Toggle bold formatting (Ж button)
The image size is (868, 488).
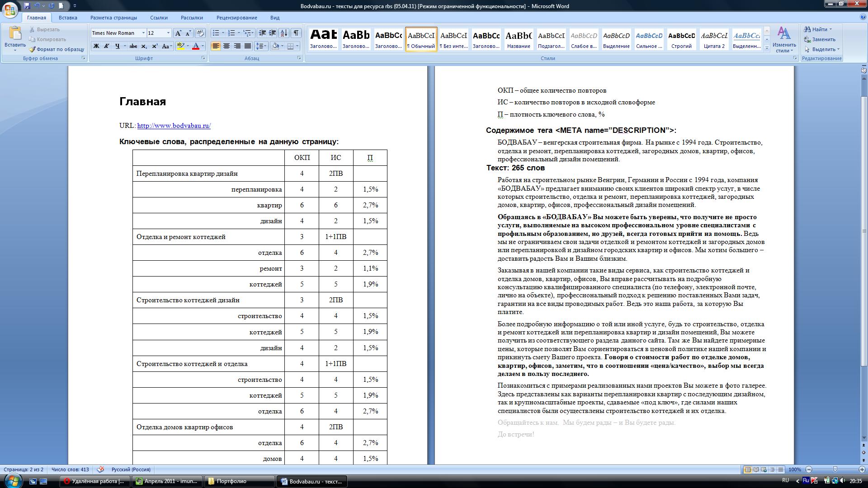click(x=96, y=46)
